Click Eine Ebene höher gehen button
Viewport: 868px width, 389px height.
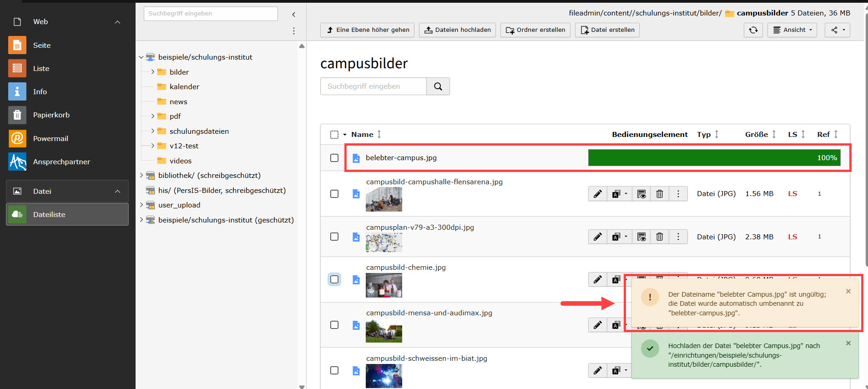pos(367,30)
